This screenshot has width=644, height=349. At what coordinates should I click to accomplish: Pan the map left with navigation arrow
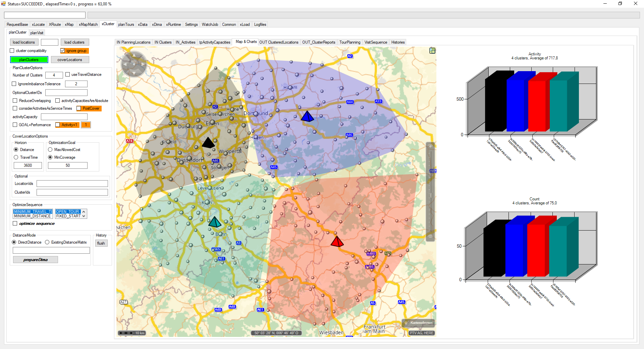pos(125,64)
